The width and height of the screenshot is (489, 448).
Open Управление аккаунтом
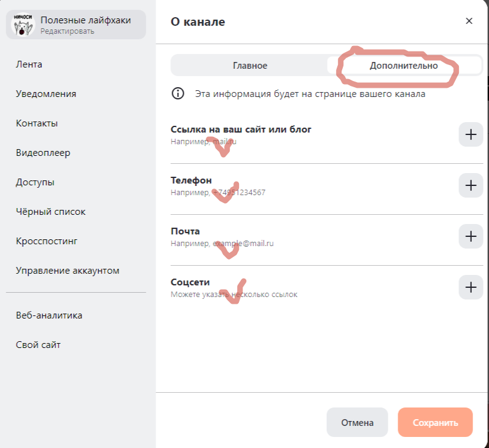[x=68, y=271]
